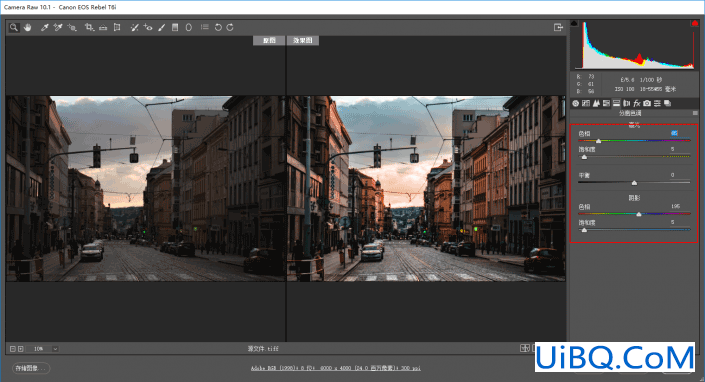Toggle full screen mode icon
This screenshot has height=382, width=705.
coord(558,27)
